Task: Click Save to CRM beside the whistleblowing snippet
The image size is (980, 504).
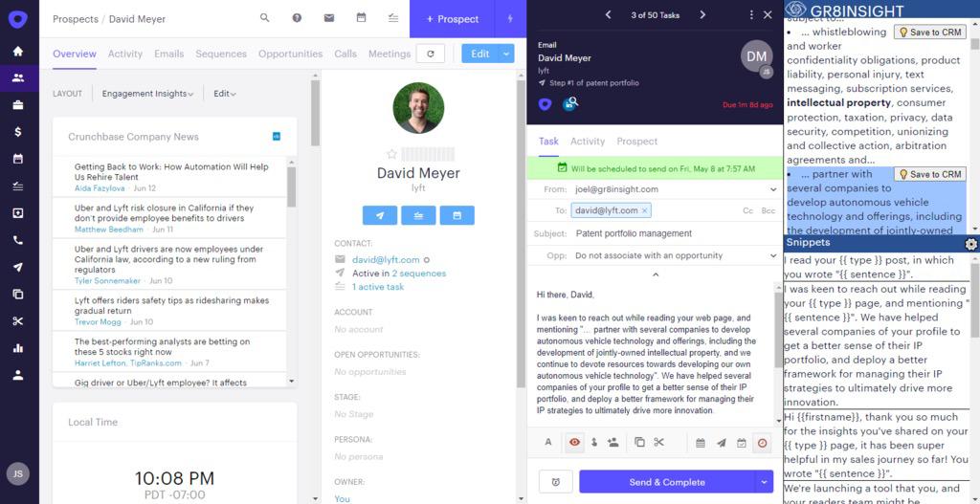Action: [930, 33]
